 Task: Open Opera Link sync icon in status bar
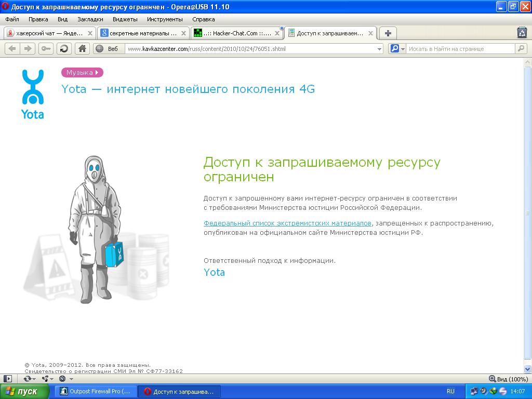[27, 379]
